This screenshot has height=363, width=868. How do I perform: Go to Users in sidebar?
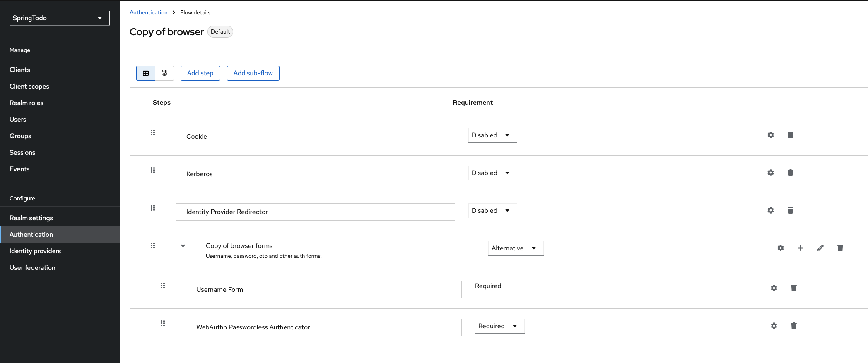click(x=60, y=119)
